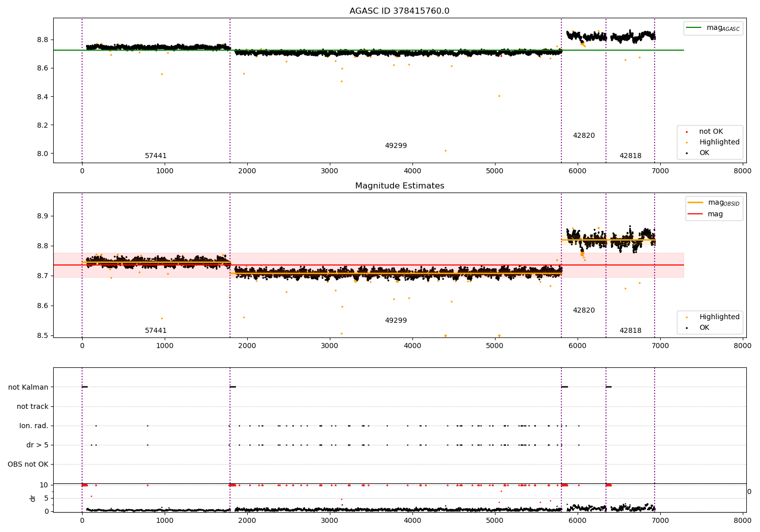
Task: Click the 8.7 tick on middle plot y-axis
Action: (43, 276)
